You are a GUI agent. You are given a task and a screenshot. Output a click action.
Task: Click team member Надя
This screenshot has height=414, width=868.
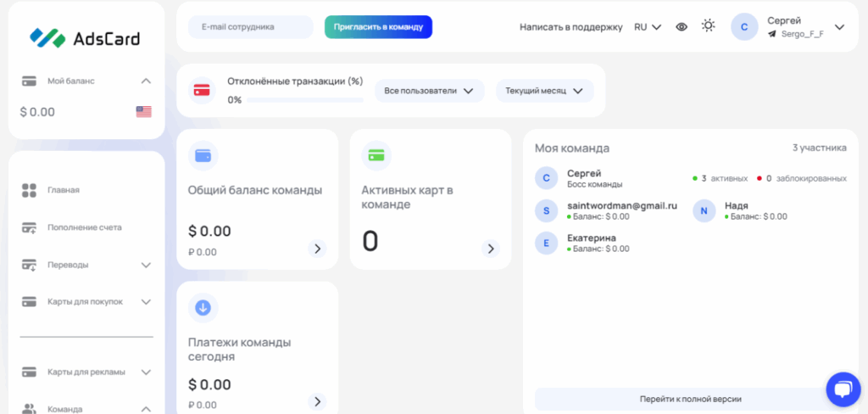[737, 205]
